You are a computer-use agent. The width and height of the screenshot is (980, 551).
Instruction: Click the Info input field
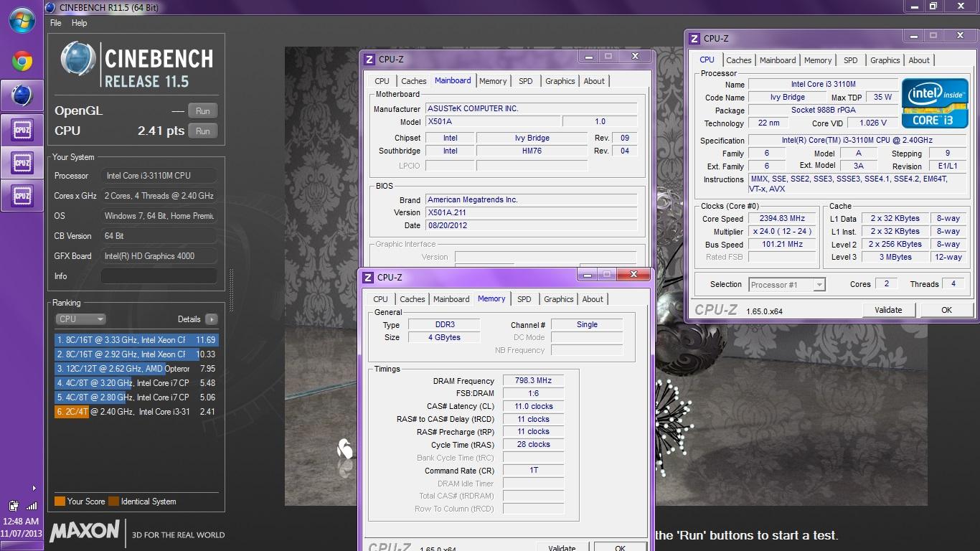[x=159, y=276]
